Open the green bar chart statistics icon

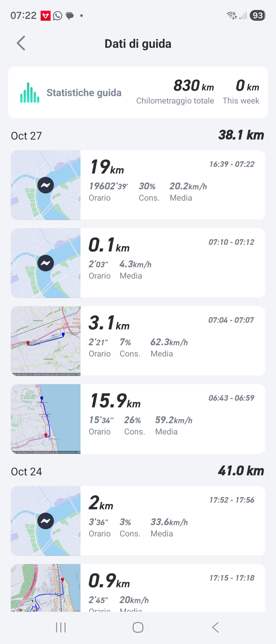click(30, 93)
